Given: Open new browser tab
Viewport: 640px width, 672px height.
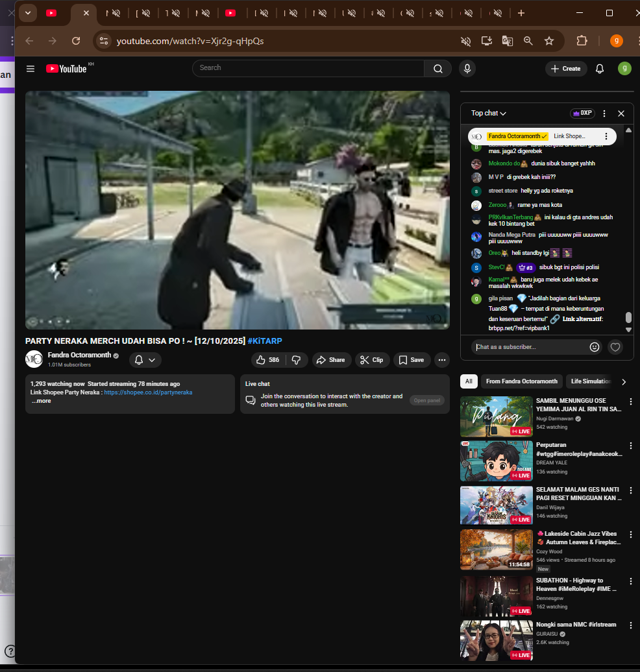Looking at the screenshot, I should click(521, 13).
